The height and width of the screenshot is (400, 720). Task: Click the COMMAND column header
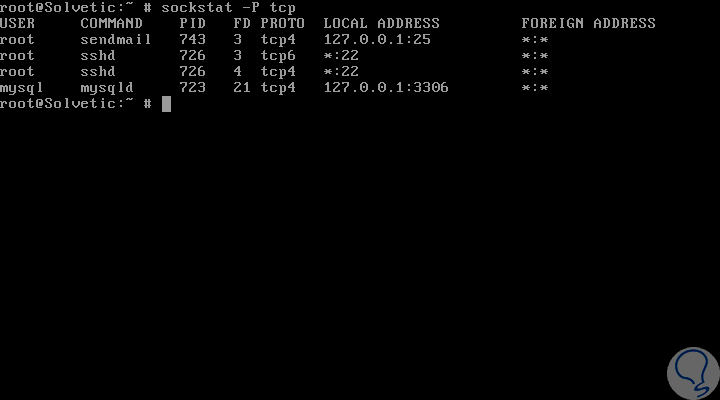pos(112,23)
